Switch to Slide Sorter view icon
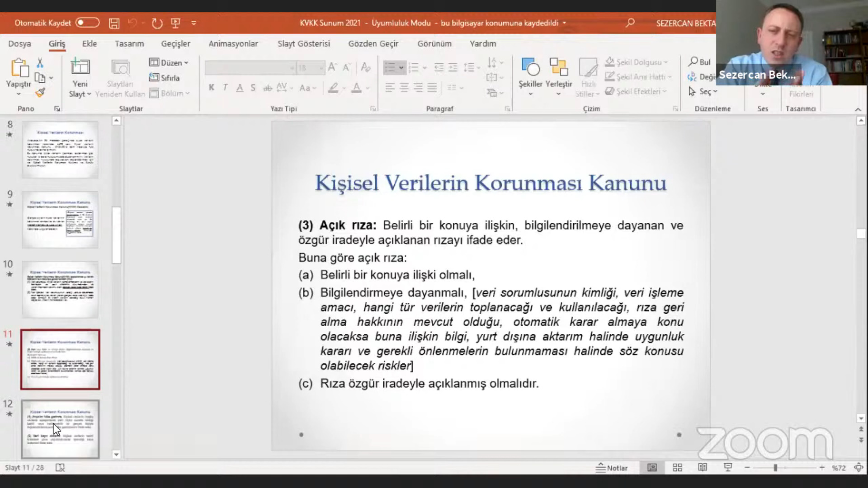 point(677,468)
